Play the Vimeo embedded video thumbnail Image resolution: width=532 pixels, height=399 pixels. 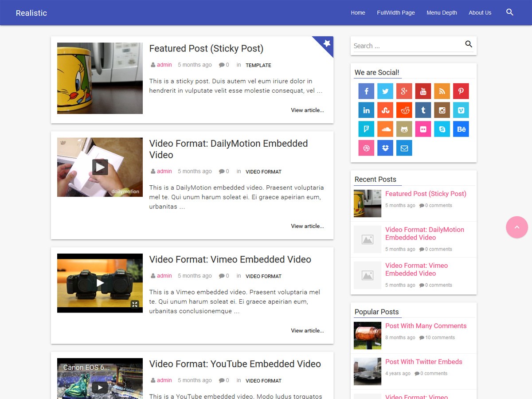100,283
